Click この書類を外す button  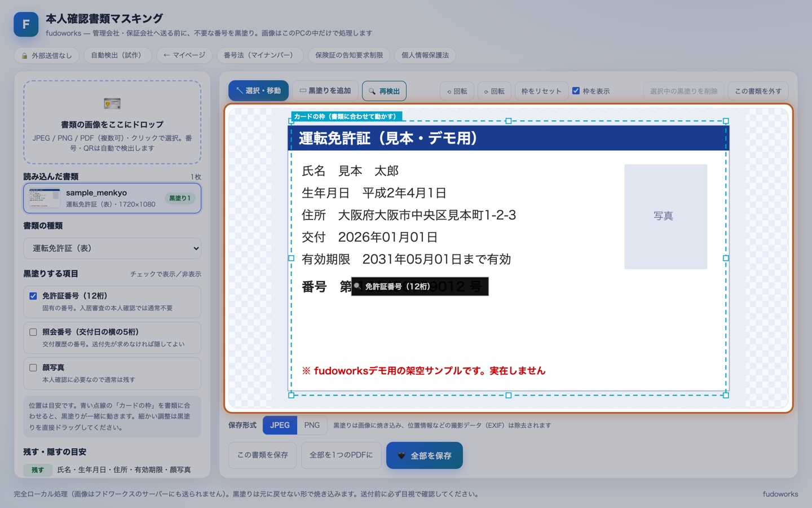[758, 91]
